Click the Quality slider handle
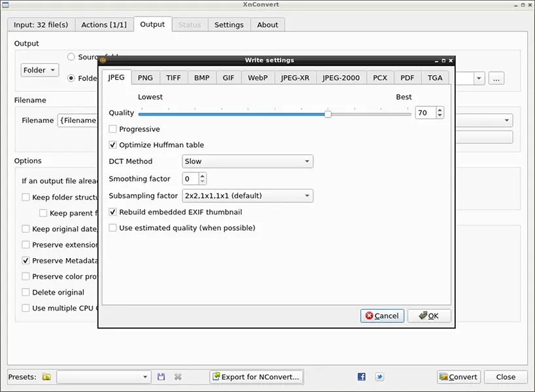The width and height of the screenshot is (535, 392). [328, 114]
